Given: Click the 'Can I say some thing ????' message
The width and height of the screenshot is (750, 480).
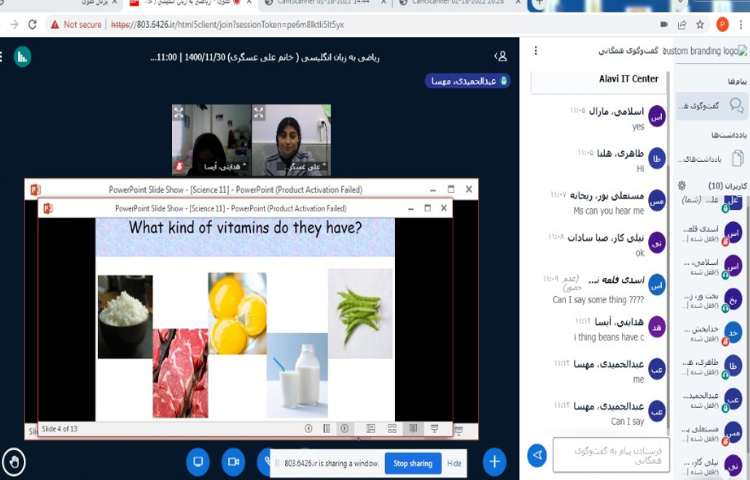Looking at the screenshot, I should tap(598, 300).
